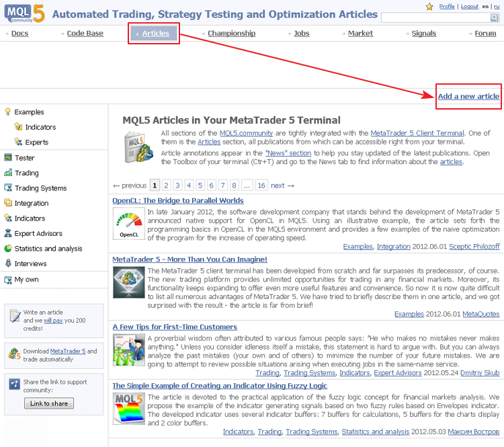Click the MetaTrader 5 Client Terminal link
504x447 pixels.
pyautogui.click(x=417, y=133)
